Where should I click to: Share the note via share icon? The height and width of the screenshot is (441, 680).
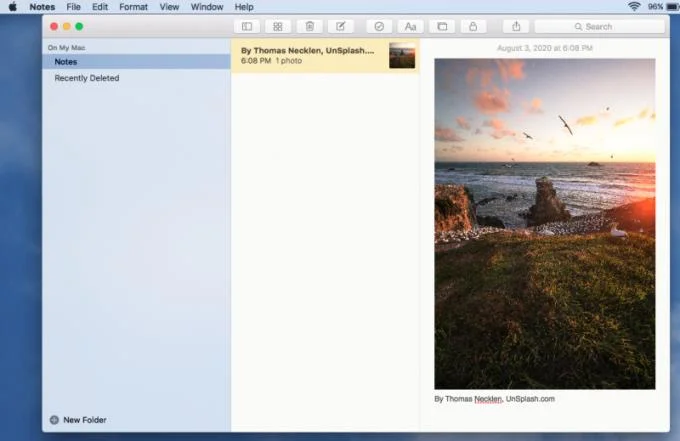pyautogui.click(x=516, y=26)
